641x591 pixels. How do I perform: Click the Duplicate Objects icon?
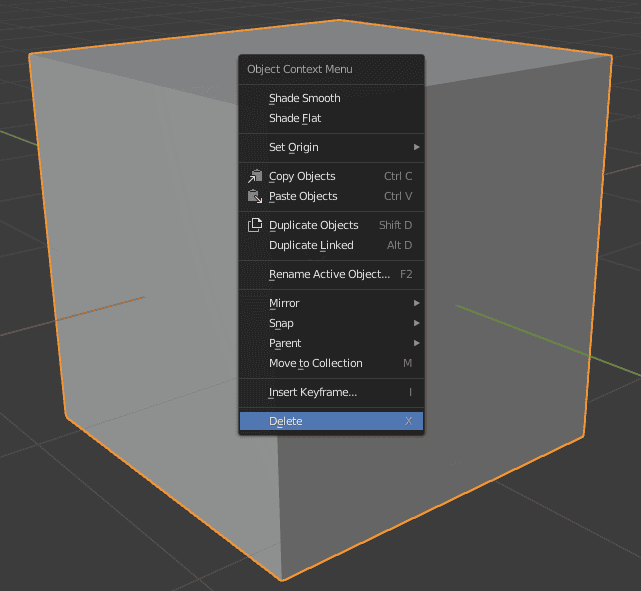(255, 225)
